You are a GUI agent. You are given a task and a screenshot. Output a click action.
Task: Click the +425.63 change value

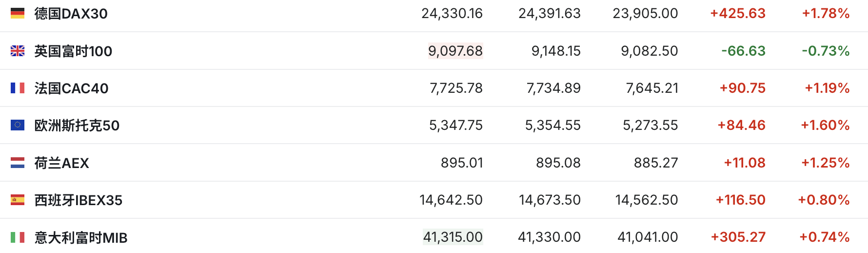(x=738, y=13)
